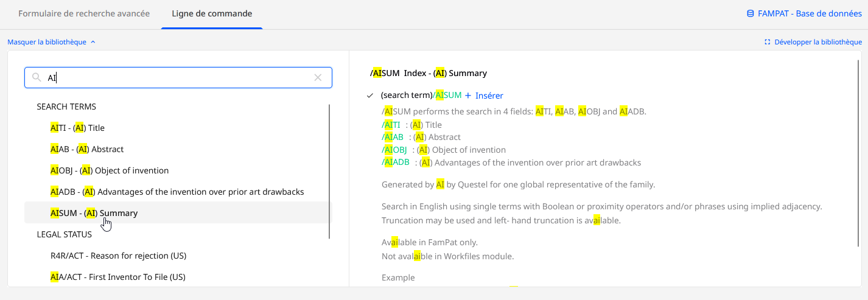This screenshot has height=300, width=868.
Task: Click the library list scrollbar
Action: pyautogui.click(x=330, y=172)
